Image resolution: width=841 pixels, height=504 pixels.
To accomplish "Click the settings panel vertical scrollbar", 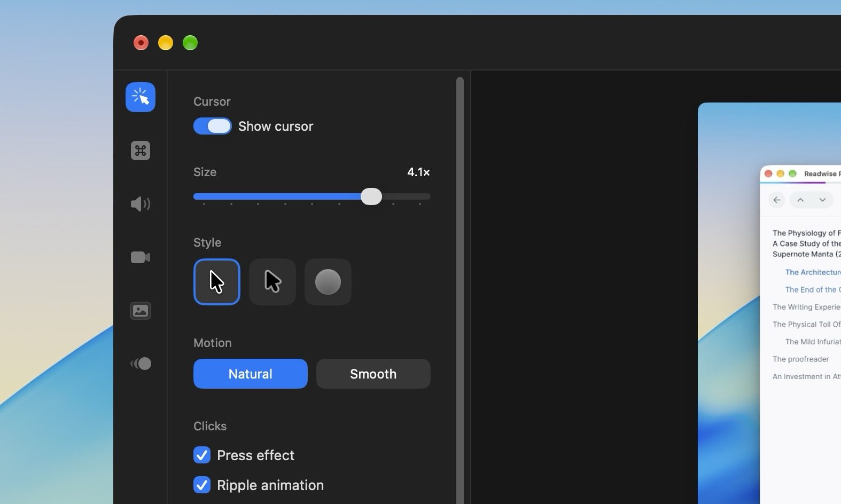I will click(x=460, y=290).
